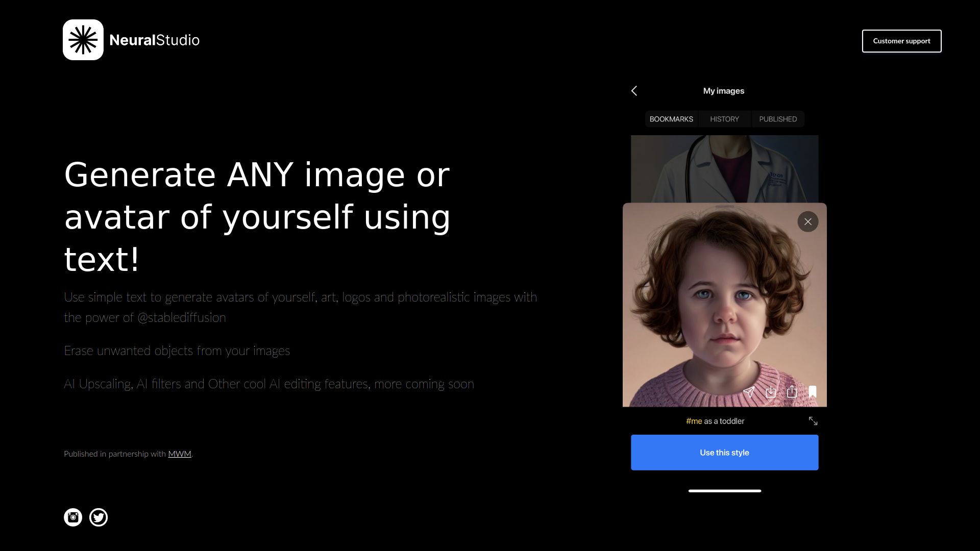Expand the prompt with diagonal arrows icon
980x551 pixels.
pos(813,421)
